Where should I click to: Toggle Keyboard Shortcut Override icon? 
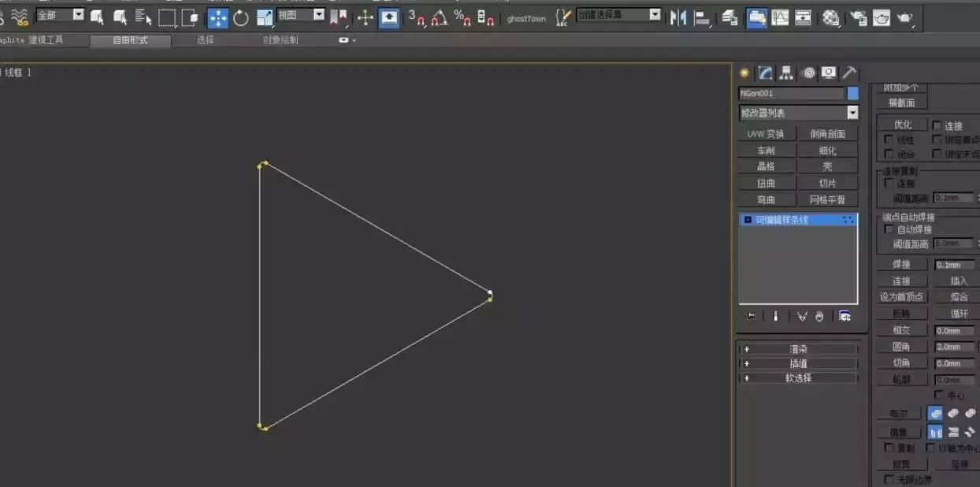(x=389, y=17)
